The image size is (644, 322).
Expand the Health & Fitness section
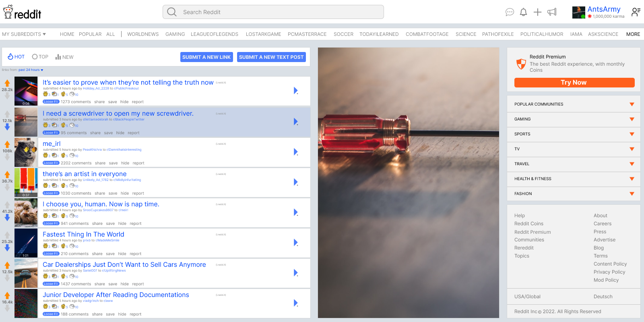[x=632, y=179]
